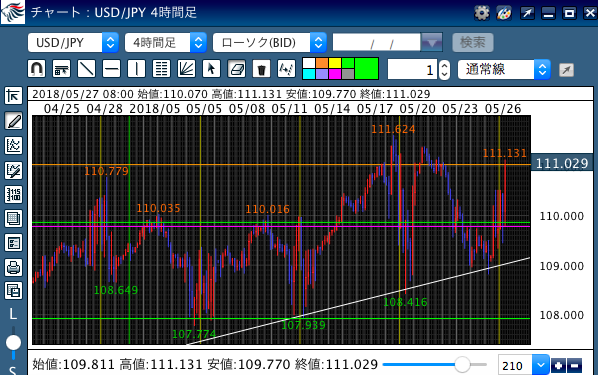Click the 107.939 low price label
This screenshot has width=598, height=375.
click(303, 325)
